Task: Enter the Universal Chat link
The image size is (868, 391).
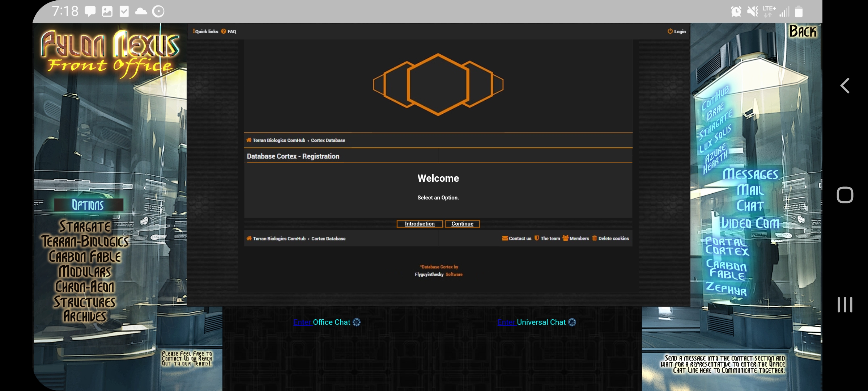Action: (x=507, y=322)
